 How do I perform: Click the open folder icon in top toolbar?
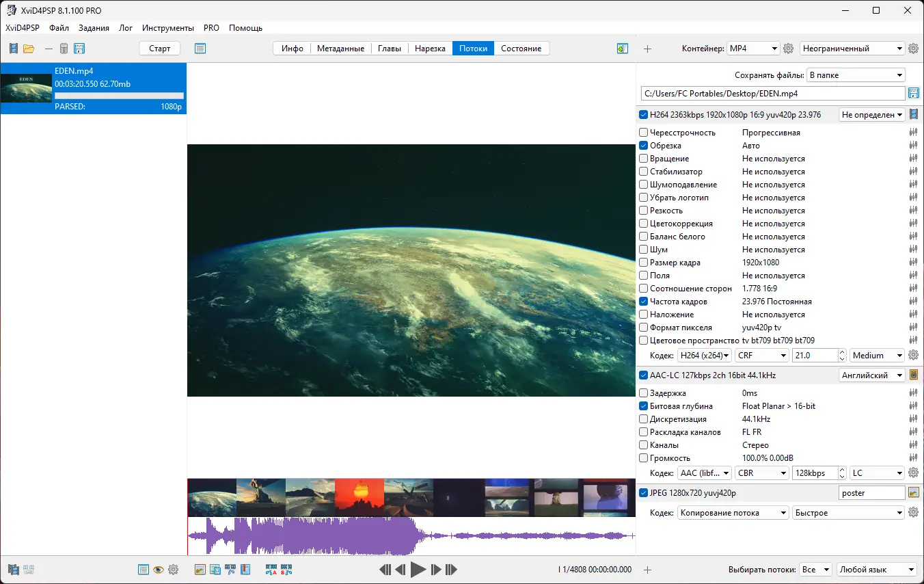click(x=29, y=49)
